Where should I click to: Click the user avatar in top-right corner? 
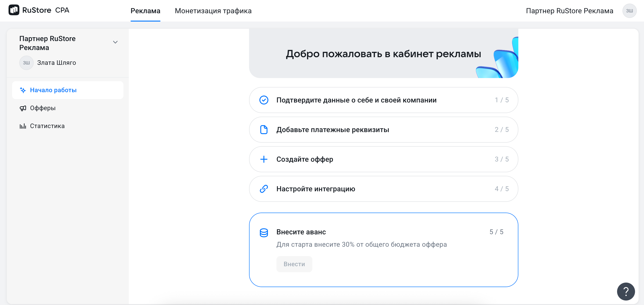coord(629,11)
